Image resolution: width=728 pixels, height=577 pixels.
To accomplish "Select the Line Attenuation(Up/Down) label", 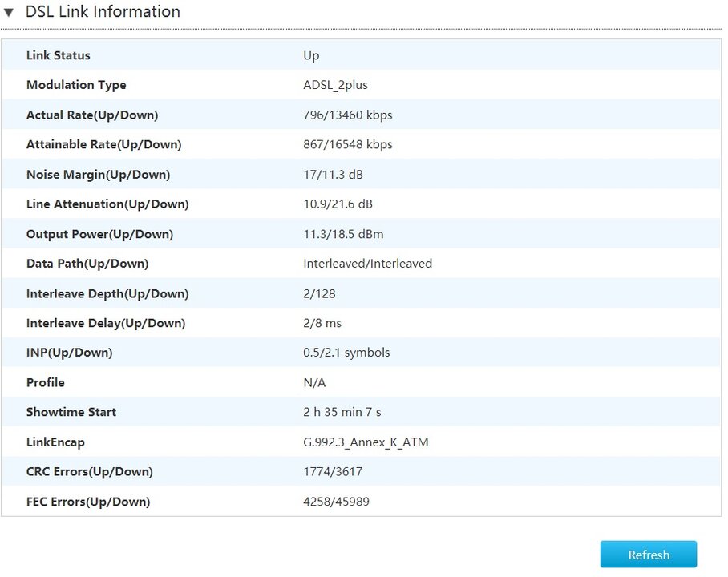I will [x=107, y=204].
